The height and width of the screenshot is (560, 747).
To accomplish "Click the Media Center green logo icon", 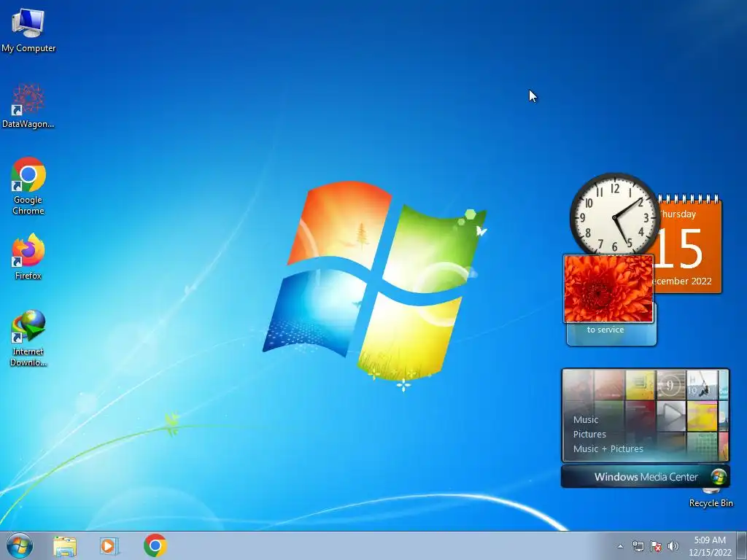I will click(x=719, y=477).
